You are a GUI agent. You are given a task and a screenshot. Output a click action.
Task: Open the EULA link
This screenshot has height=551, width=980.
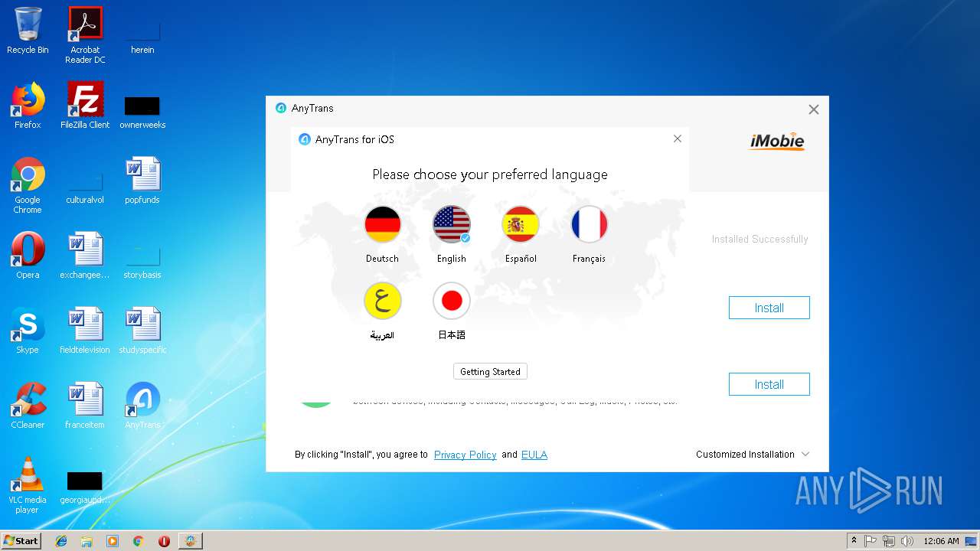[x=534, y=455]
